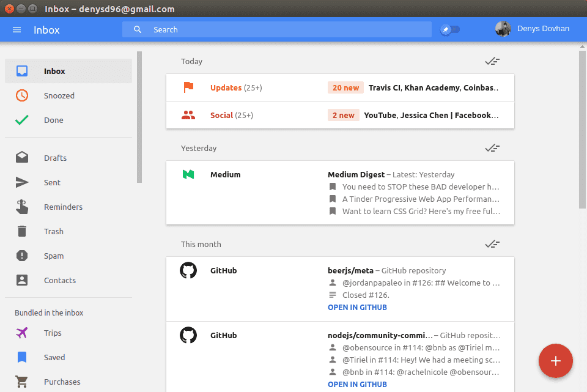Screen dimensions: 587x392
Task: Click OPEN IN GITHUB for beerjs/meta
Action: coord(357,308)
